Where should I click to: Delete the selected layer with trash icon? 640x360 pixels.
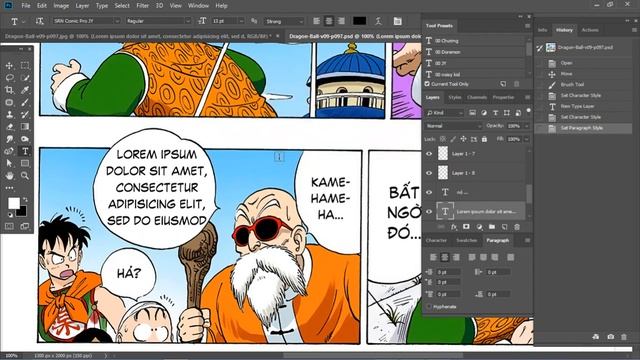point(517,227)
